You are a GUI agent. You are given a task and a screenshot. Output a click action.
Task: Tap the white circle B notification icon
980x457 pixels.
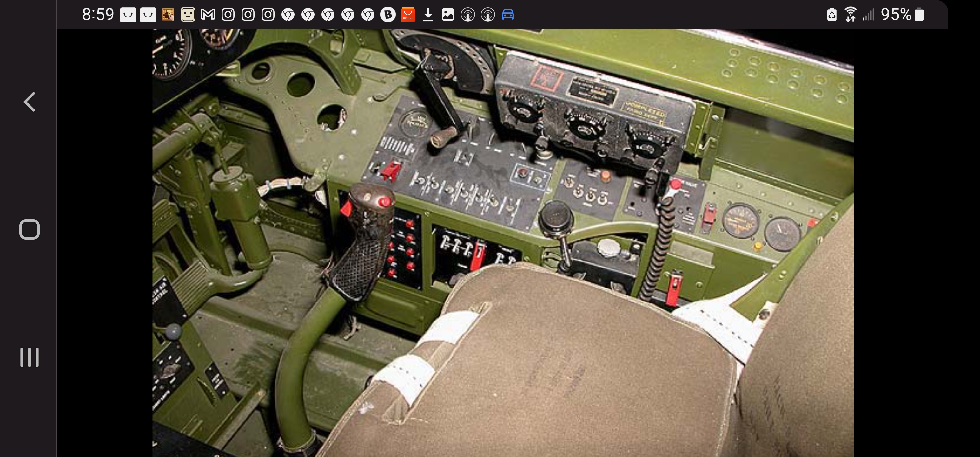click(388, 15)
